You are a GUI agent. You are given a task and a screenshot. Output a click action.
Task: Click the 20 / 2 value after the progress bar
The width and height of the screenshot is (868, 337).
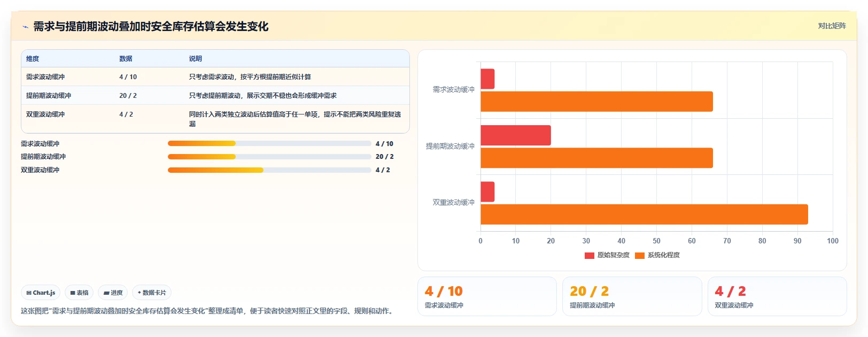pos(384,157)
